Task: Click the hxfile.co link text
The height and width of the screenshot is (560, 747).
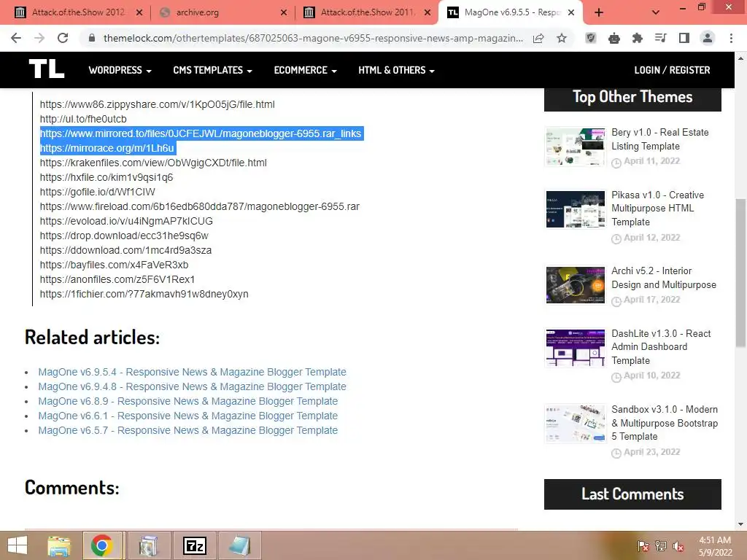Action: pyautogui.click(x=107, y=177)
